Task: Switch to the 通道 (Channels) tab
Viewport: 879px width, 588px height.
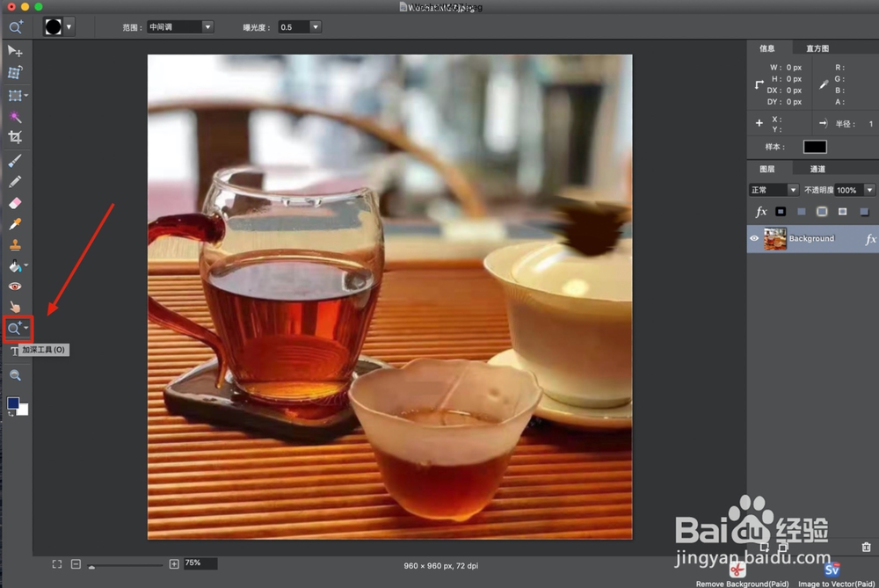Action: click(x=817, y=169)
